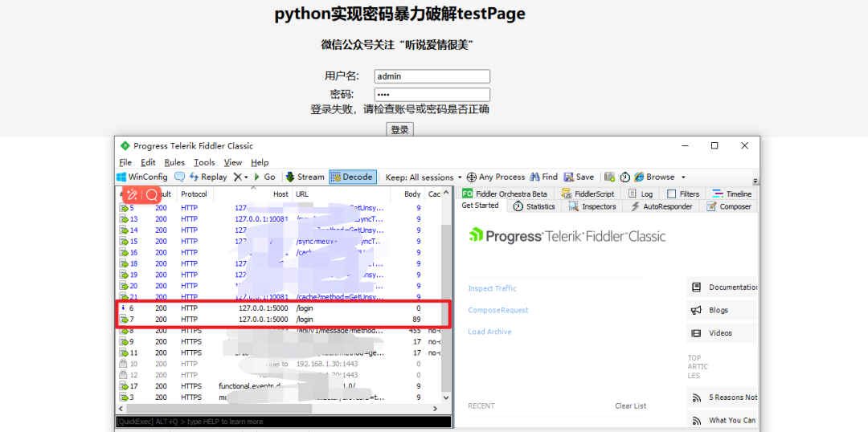The image size is (868, 432).
Task: Click the camera screenshot toolbar icon
Action: (609, 177)
